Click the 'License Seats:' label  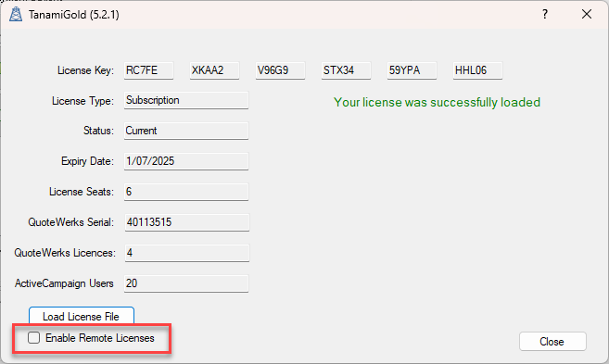coord(82,192)
